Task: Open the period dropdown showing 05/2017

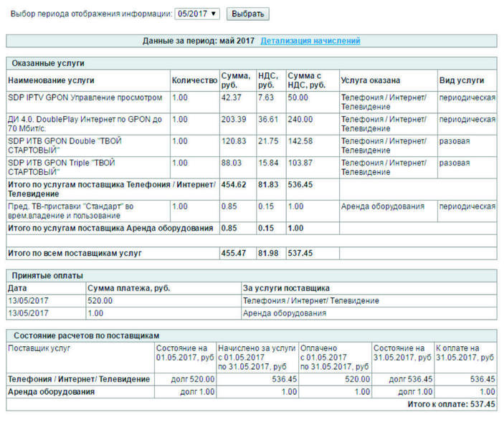Action: 197,14
